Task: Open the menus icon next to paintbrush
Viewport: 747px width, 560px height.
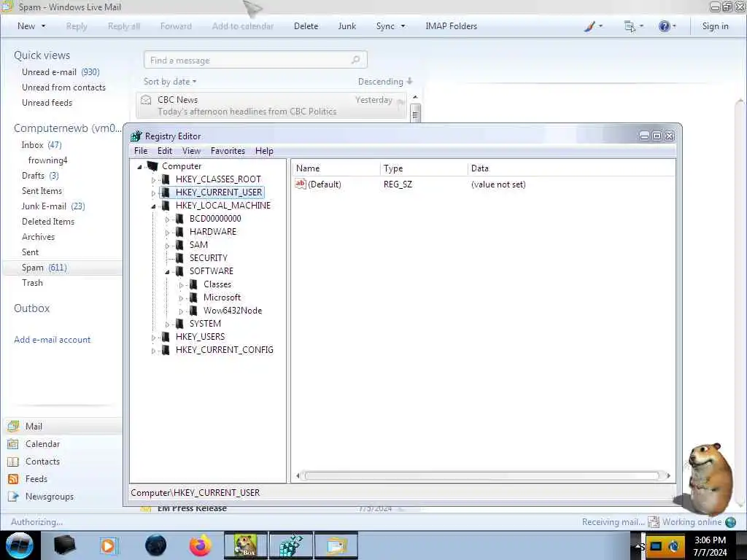Action: pyautogui.click(x=630, y=26)
